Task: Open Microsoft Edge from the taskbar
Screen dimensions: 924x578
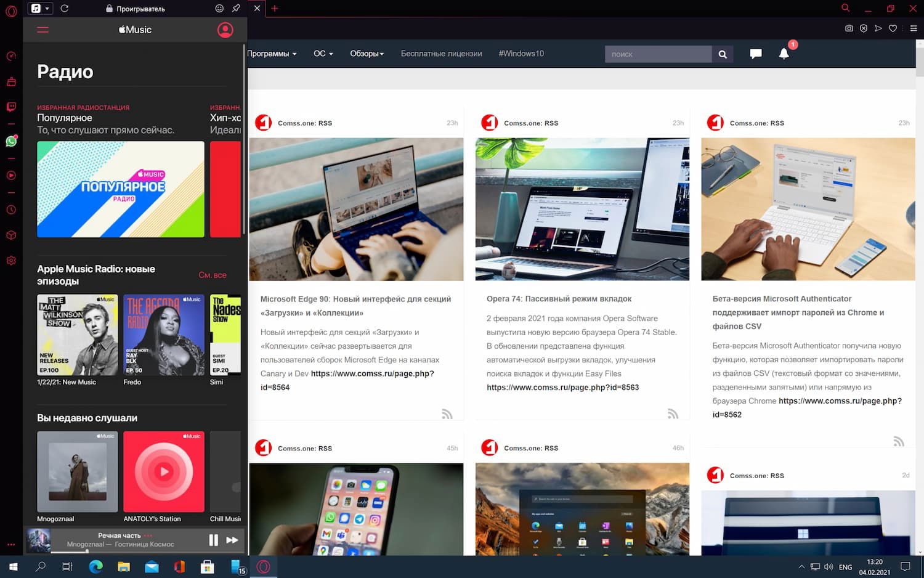Action: pyautogui.click(x=95, y=567)
